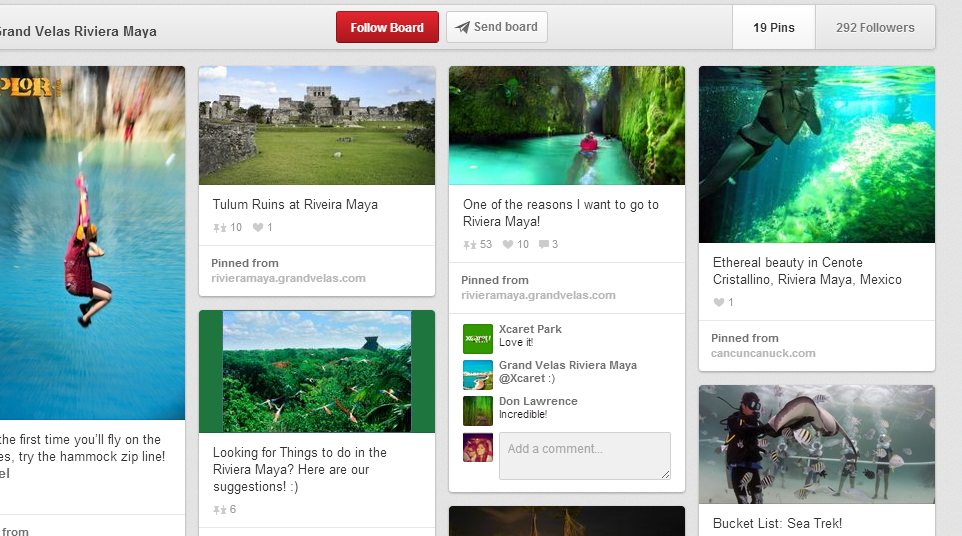Click repin icon showing 53 repins
The height and width of the screenshot is (536, 962).
click(469, 245)
